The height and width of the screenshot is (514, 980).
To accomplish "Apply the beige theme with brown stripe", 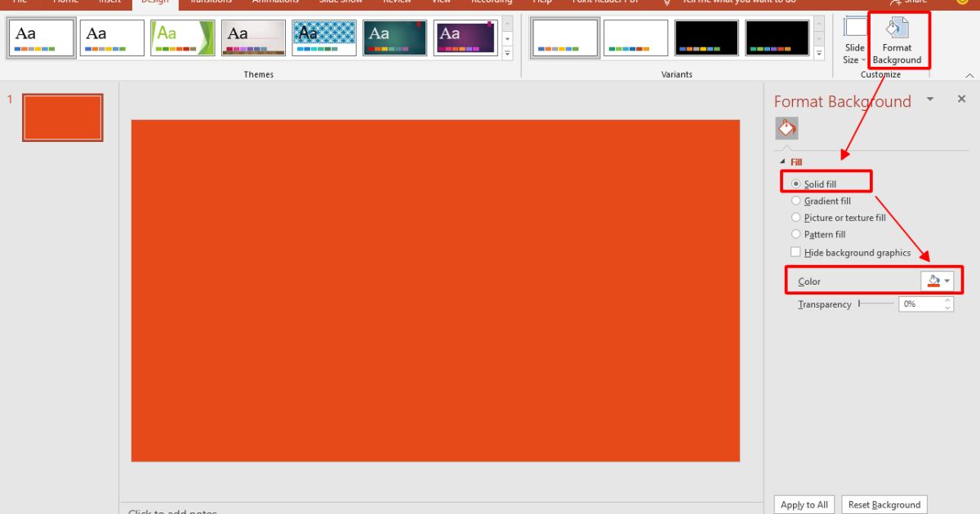I will (x=253, y=38).
